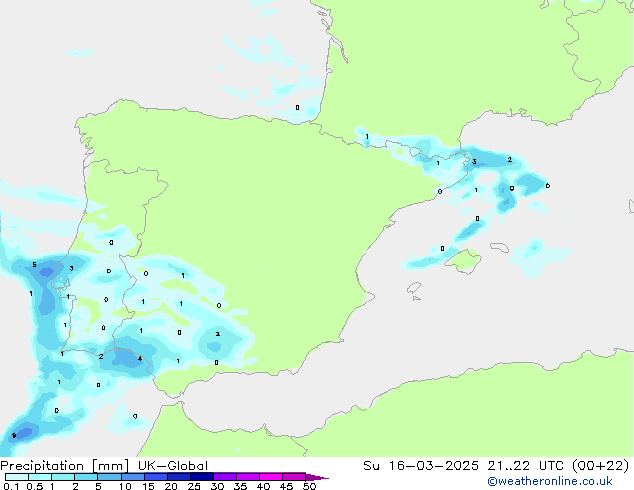Click the '4' precipitation value in southern Spain
Screen dimensions: 634x490
click(140, 359)
